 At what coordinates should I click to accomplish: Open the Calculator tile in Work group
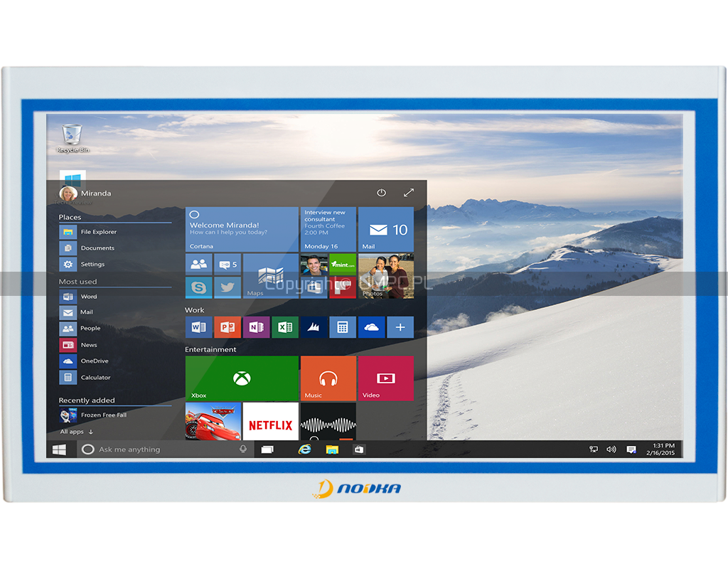click(343, 327)
